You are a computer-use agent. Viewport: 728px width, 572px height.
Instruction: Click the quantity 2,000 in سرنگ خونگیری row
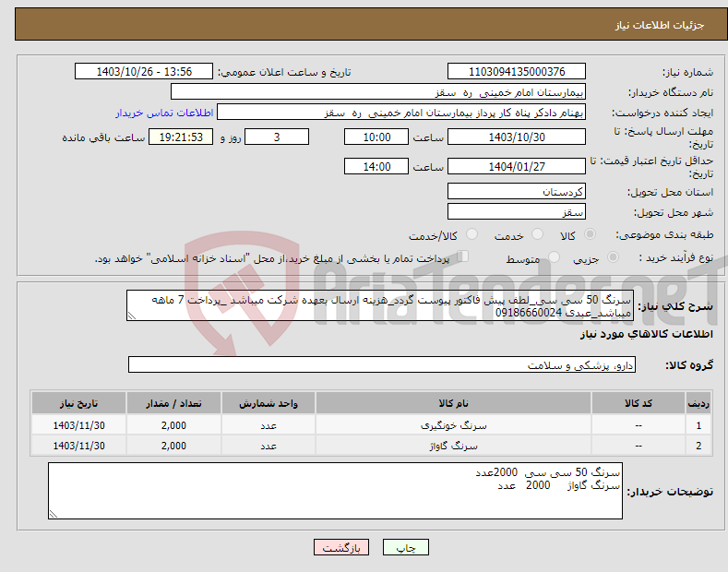tap(173, 425)
